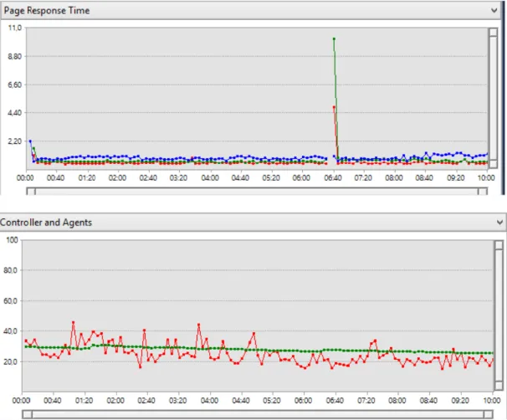
Task: Click the Controller and Agents vertical scrollbar track
Action: click(x=499, y=315)
